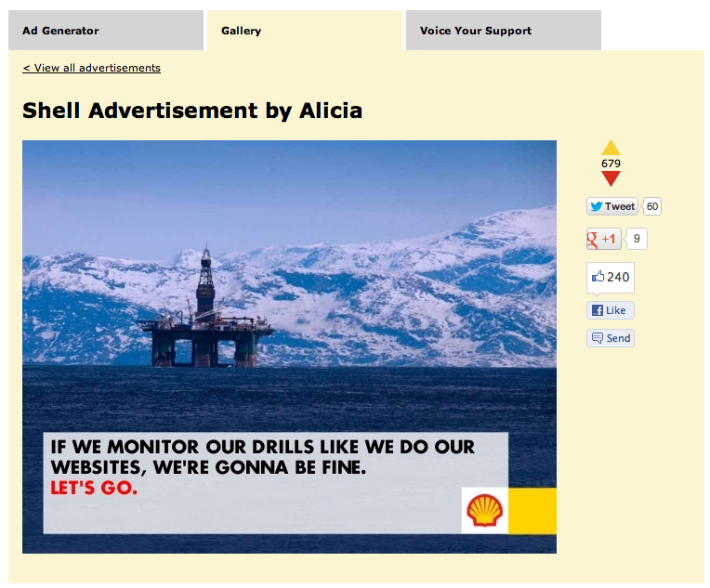This screenshot has height=588, width=710.
Task: Click the ad slogan about monitoring drills
Action: coord(263,457)
